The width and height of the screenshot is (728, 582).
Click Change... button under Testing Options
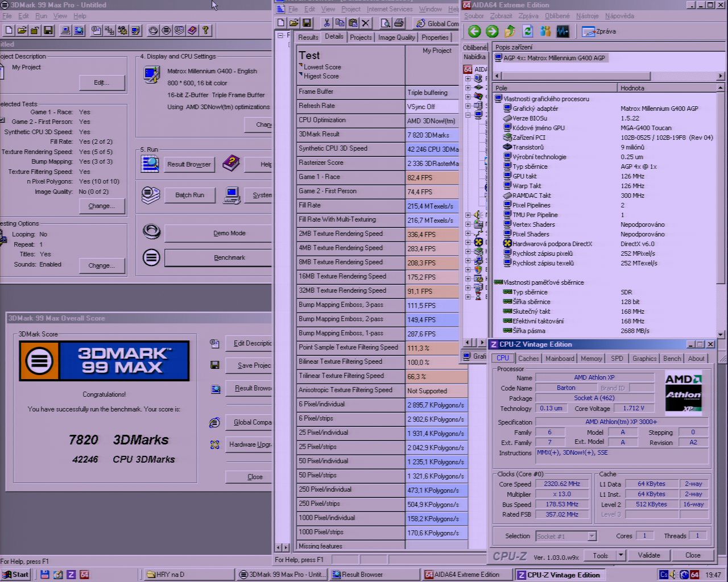(101, 265)
